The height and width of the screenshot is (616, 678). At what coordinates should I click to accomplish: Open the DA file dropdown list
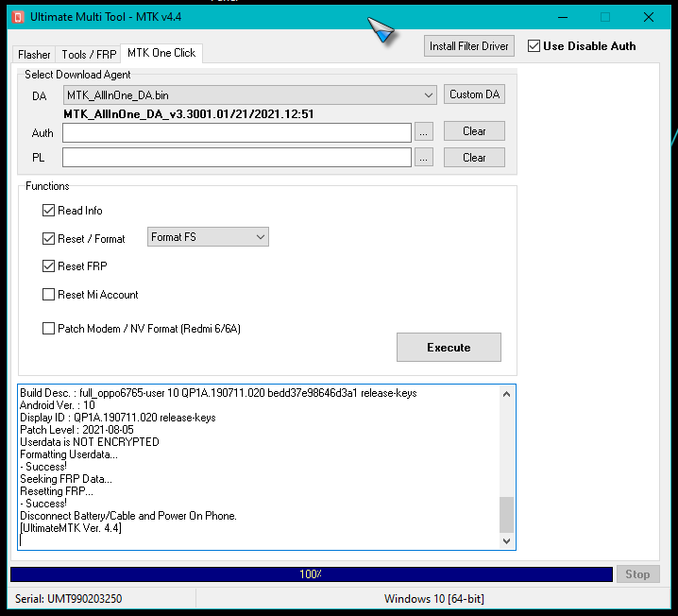(x=429, y=94)
